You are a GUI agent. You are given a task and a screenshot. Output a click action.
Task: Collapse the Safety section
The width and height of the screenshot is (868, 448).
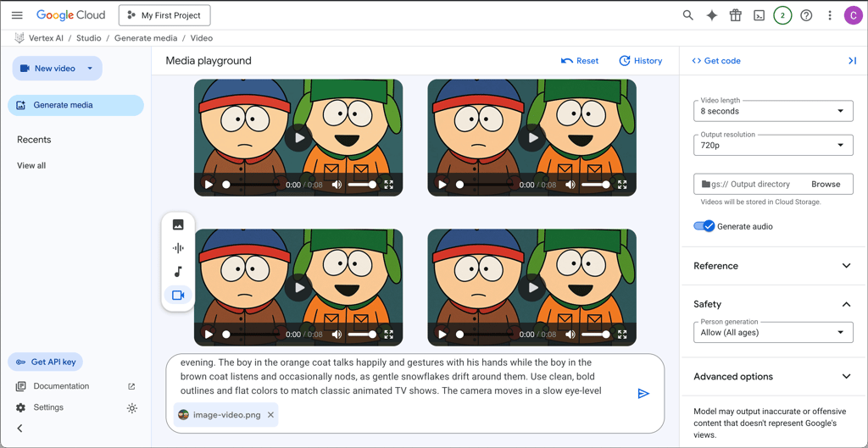[773, 304]
